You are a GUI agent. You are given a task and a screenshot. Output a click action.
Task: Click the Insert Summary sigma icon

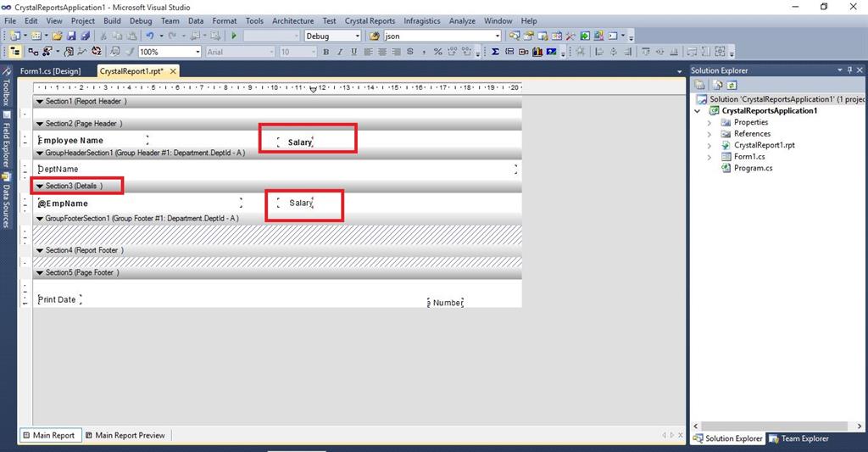point(495,52)
